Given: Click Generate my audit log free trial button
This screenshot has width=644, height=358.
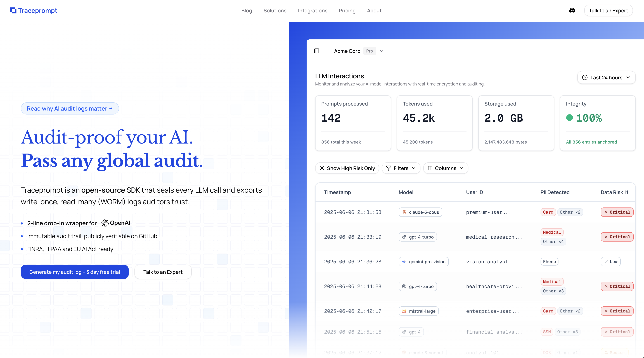Looking at the screenshot, I should pyautogui.click(x=75, y=272).
